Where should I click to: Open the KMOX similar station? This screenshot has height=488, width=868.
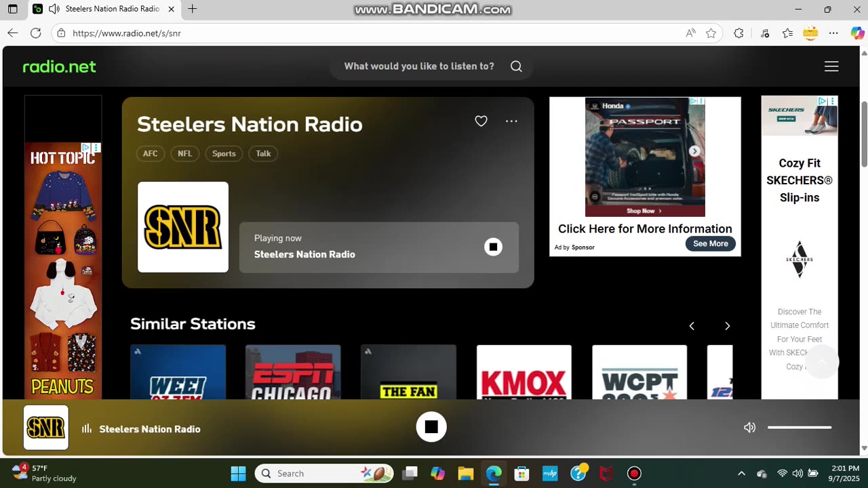point(524,372)
